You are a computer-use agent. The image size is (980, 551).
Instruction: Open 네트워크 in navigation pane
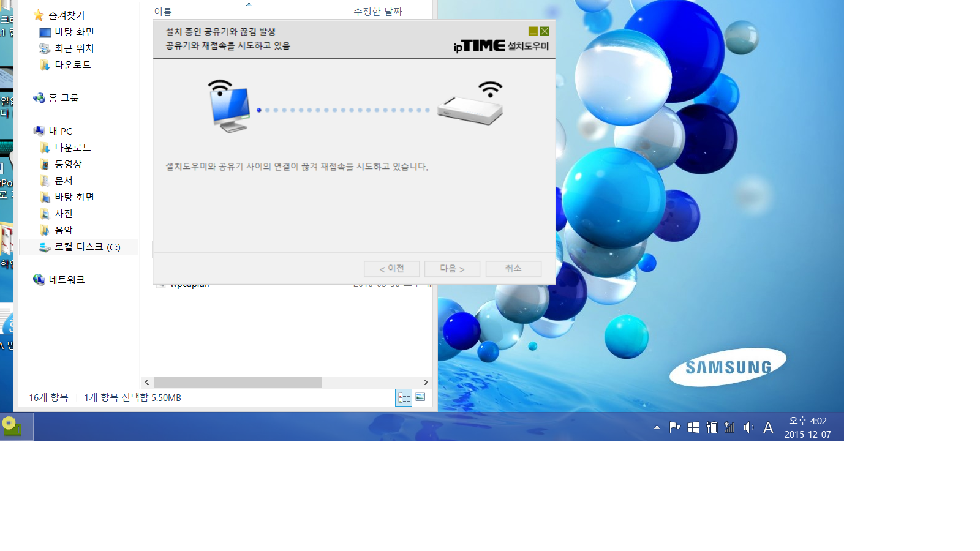(x=59, y=280)
